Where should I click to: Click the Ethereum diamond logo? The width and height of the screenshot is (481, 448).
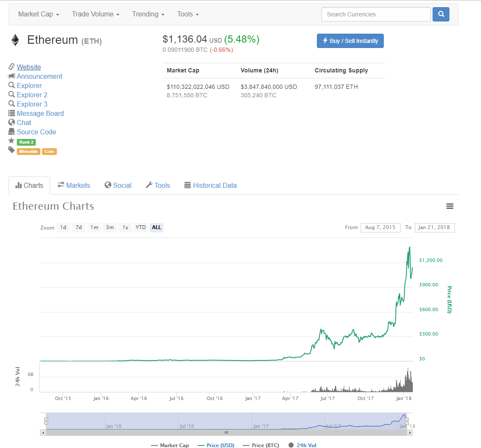click(15, 40)
